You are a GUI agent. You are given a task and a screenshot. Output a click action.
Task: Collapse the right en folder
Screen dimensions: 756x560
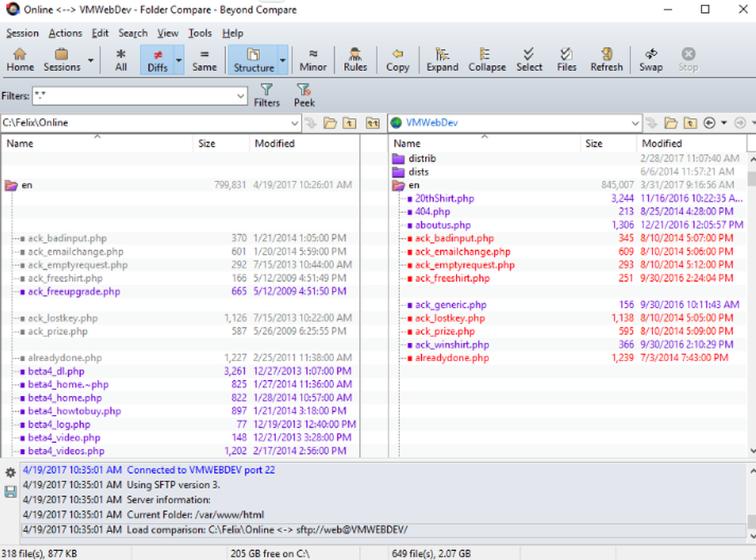(398, 185)
